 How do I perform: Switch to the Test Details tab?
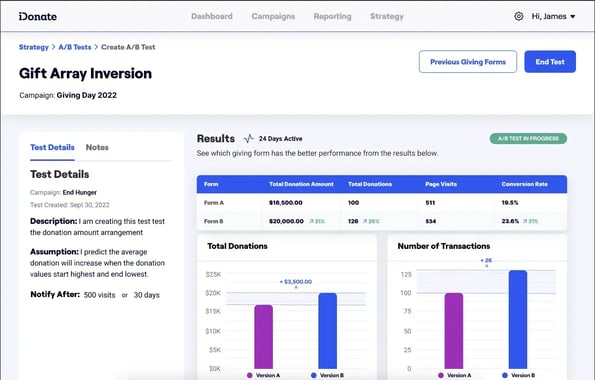coord(52,147)
